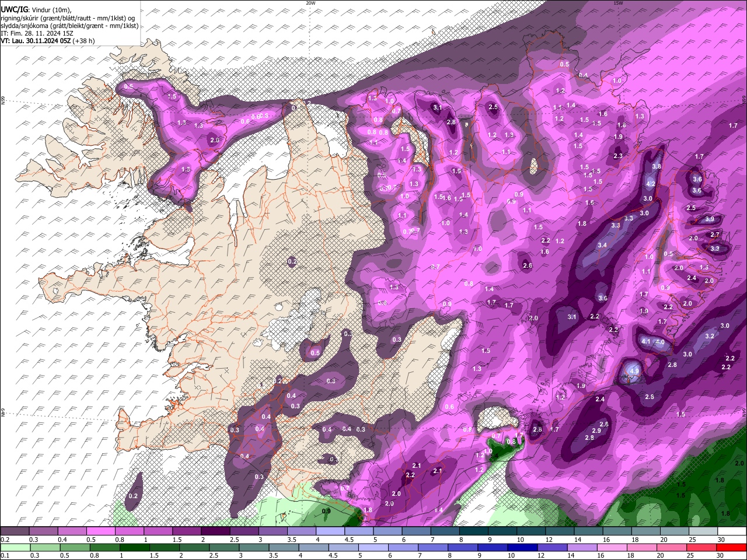The height and width of the screenshot is (560, 747).
Task: Click the 2.9 precipitation value on map
Action: [x=596, y=430]
